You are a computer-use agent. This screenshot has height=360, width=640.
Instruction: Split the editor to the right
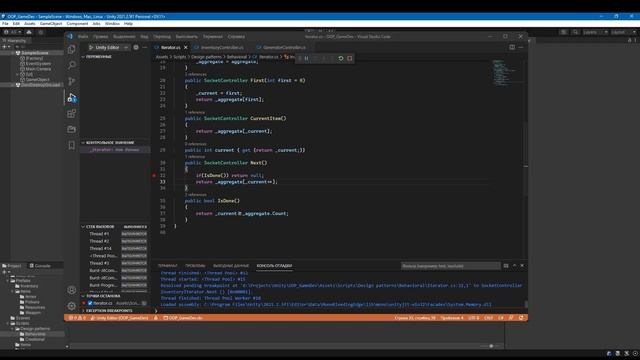(x=512, y=47)
